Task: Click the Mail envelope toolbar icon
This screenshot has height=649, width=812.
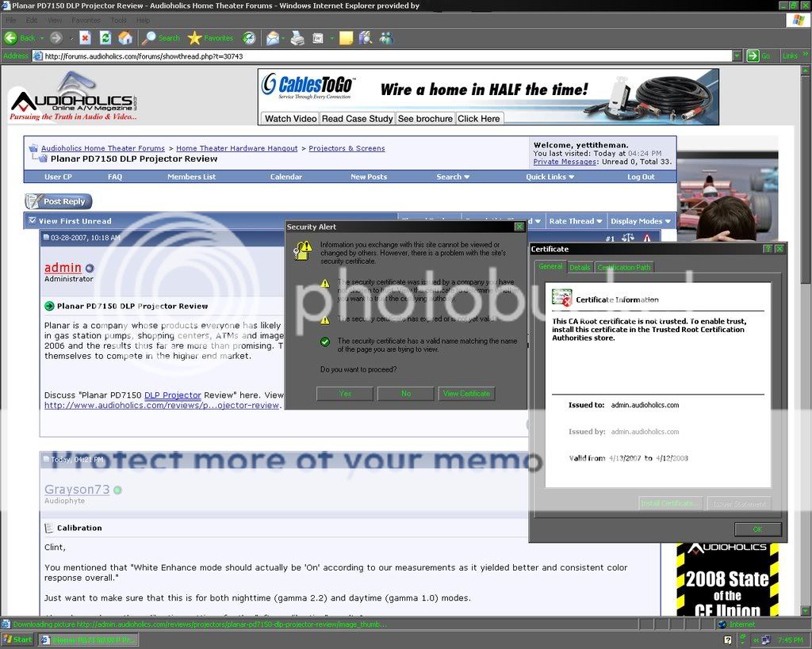Action: click(273, 38)
